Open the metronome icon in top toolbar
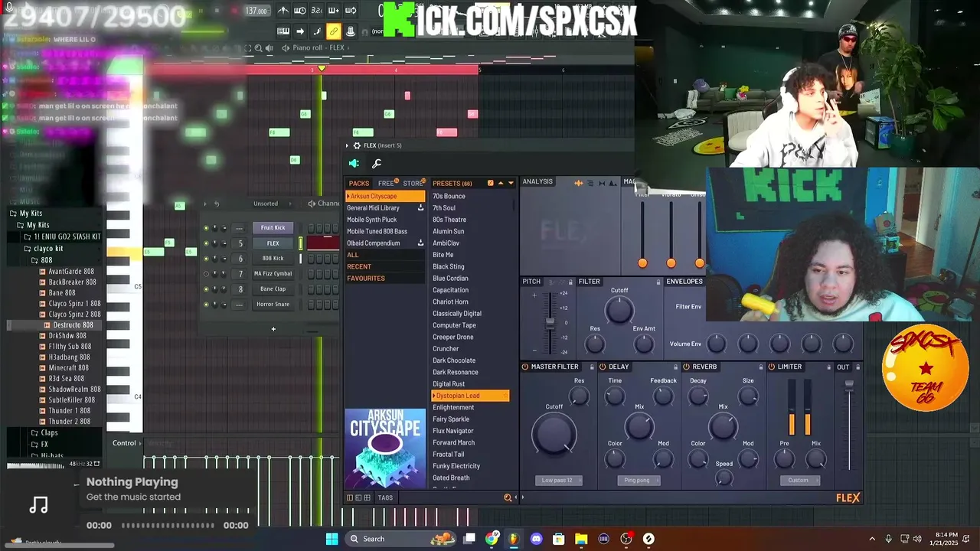The height and width of the screenshot is (551, 980). click(283, 11)
